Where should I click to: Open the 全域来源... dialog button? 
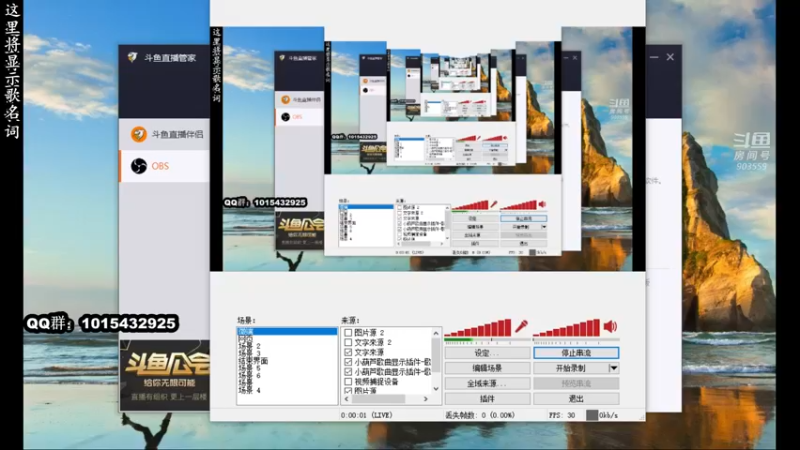[x=487, y=383]
